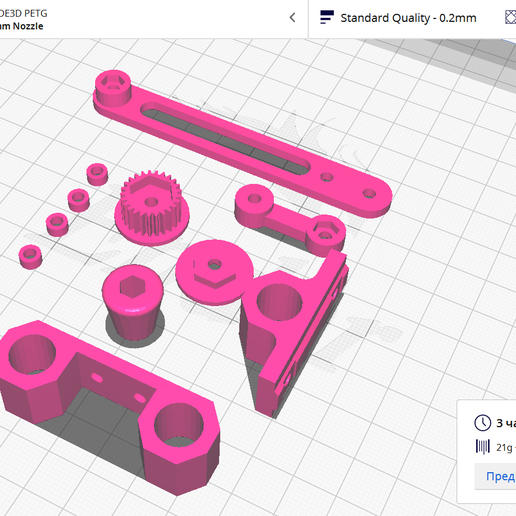The height and width of the screenshot is (516, 516).
Task: Select the upright angled bracket model
Action: [x=293, y=333]
